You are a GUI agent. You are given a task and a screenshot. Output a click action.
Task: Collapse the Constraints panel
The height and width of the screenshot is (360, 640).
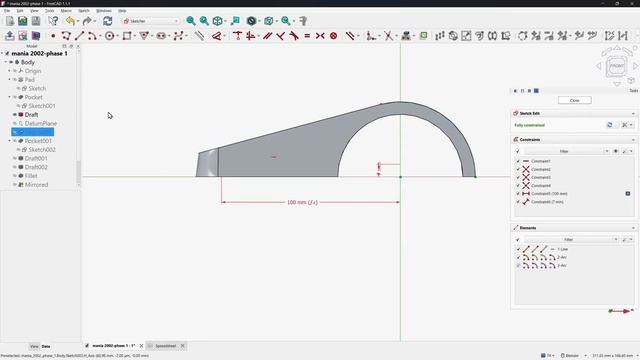point(633,140)
